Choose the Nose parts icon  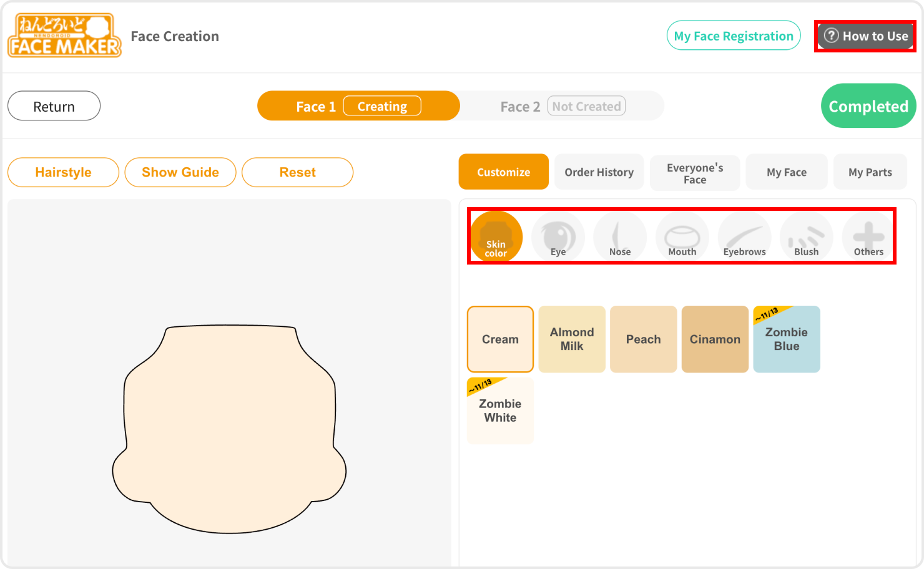(619, 237)
